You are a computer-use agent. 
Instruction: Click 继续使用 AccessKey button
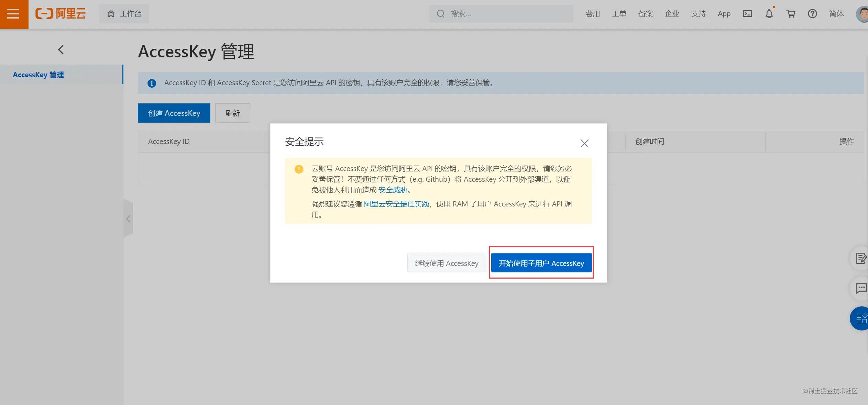pos(447,263)
